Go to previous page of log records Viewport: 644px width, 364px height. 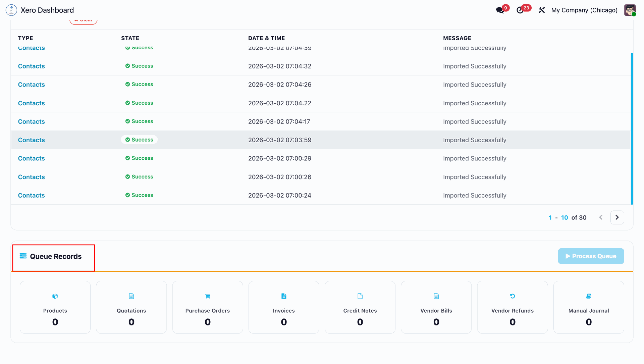[x=601, y=217]
